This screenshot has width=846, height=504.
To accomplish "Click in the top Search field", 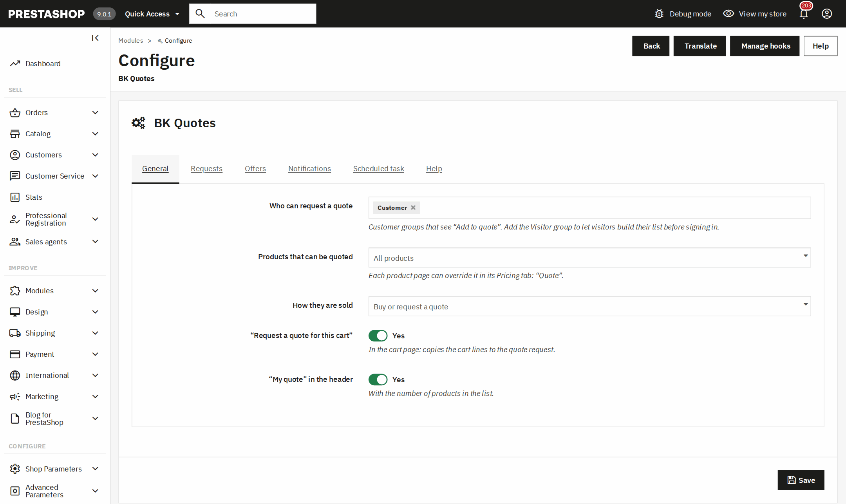I will click(253, 14).
